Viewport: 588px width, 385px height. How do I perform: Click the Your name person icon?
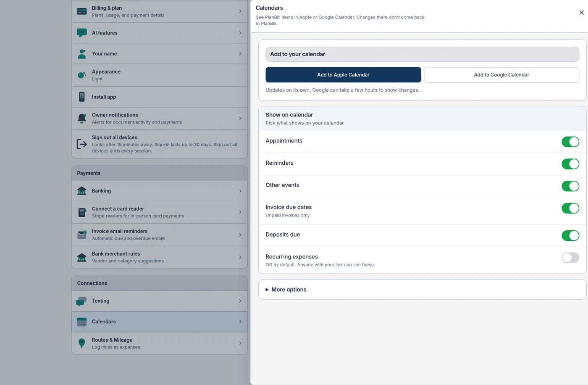pyautogui.click(x=82, y=54)
